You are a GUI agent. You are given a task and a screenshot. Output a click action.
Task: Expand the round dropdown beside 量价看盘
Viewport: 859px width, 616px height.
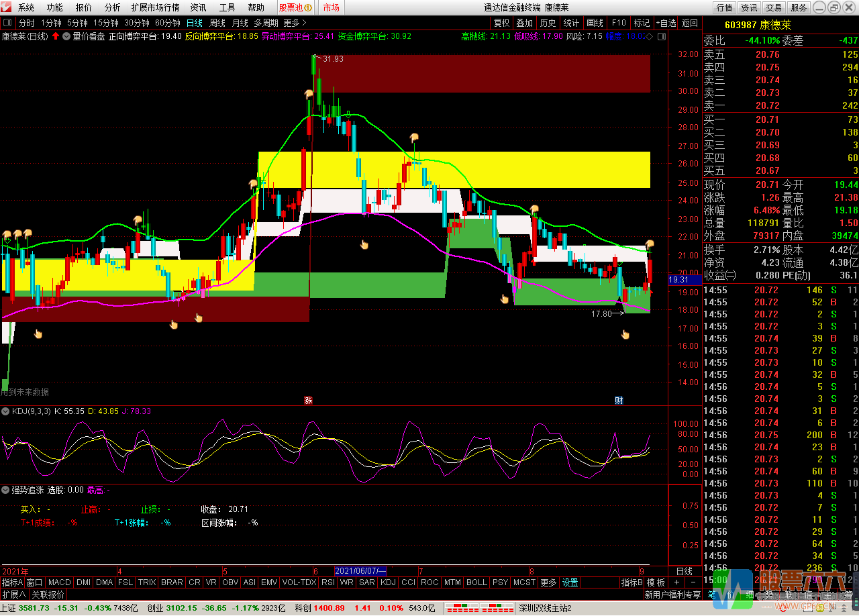coord(66,36)
